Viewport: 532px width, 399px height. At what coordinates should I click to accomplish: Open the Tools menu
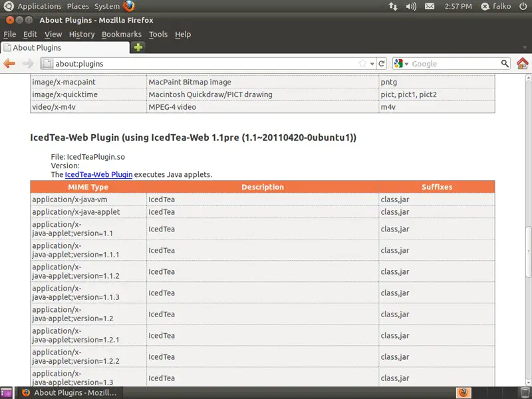158,35
